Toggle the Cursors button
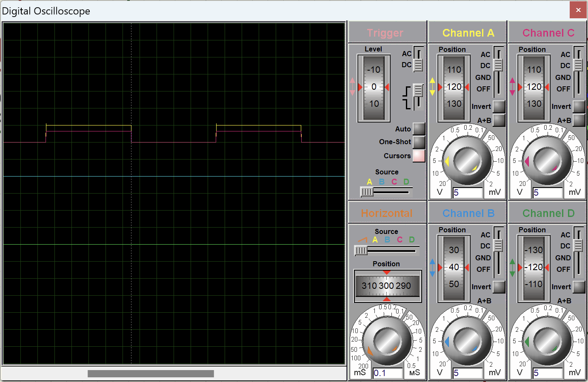Viewport: 588px width, 382px height. [x=419, y=156]
